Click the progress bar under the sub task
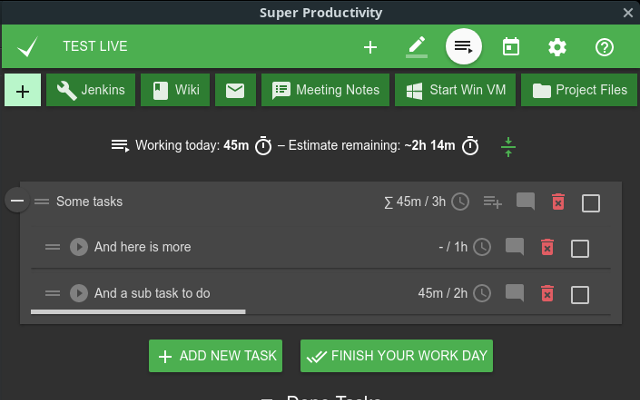Screen dimensions: 640x400 tap(138, 312)
